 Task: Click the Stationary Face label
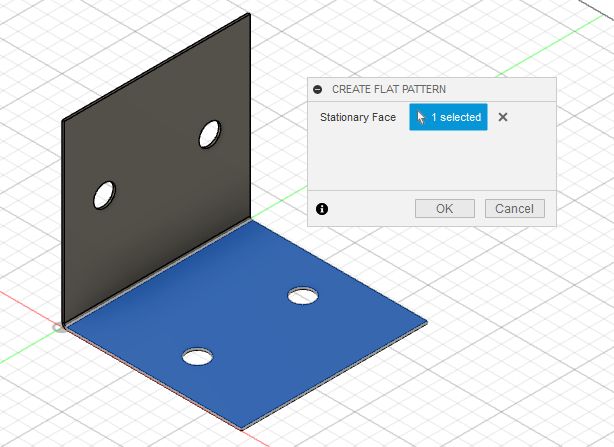[358, 118]
